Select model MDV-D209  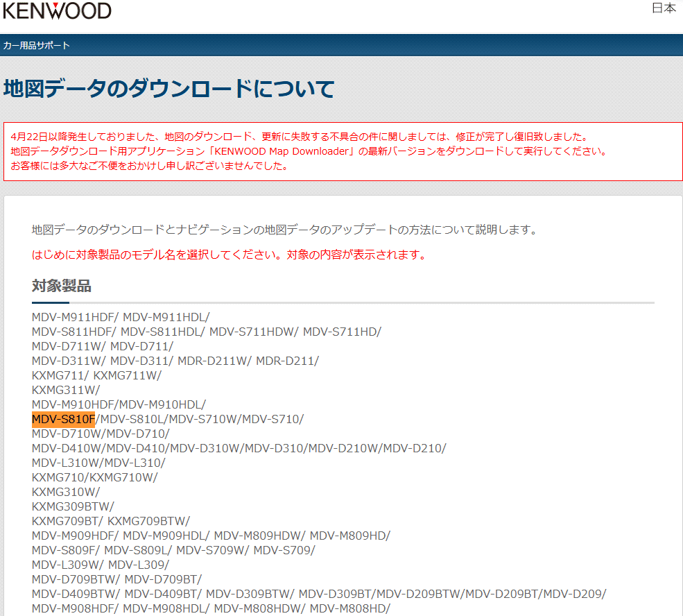573,594
